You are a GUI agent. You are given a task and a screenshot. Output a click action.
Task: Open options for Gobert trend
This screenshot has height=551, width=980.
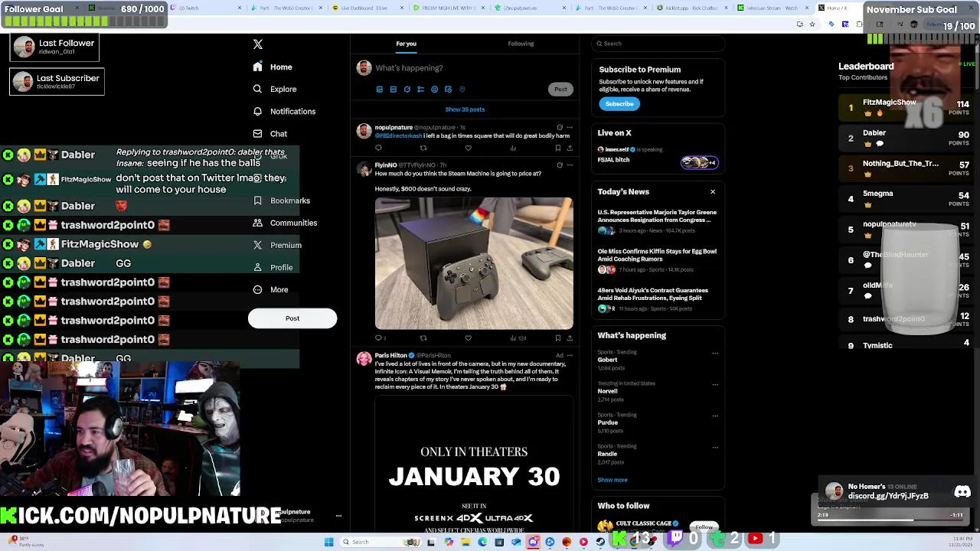click(715, 354)
